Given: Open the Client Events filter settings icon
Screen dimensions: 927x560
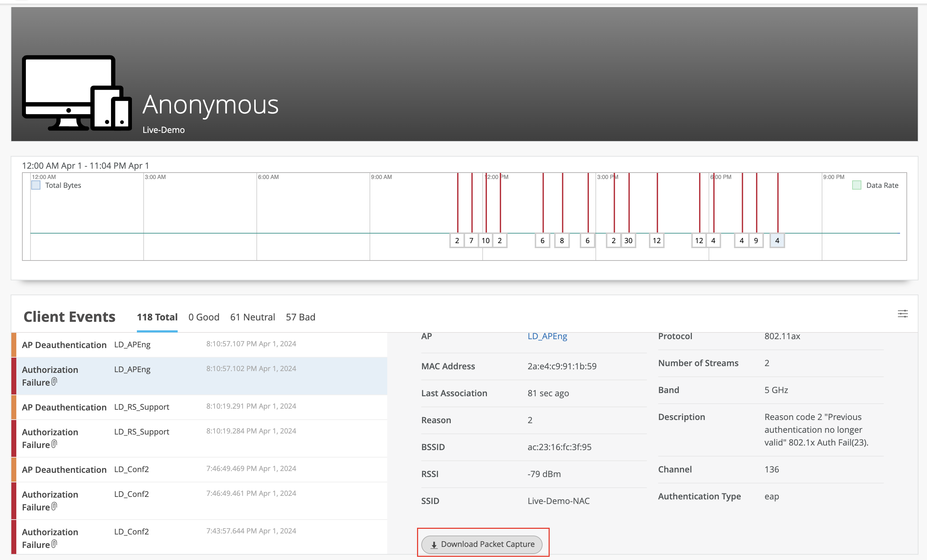Looking at the screenshot, I should (903, 314).
